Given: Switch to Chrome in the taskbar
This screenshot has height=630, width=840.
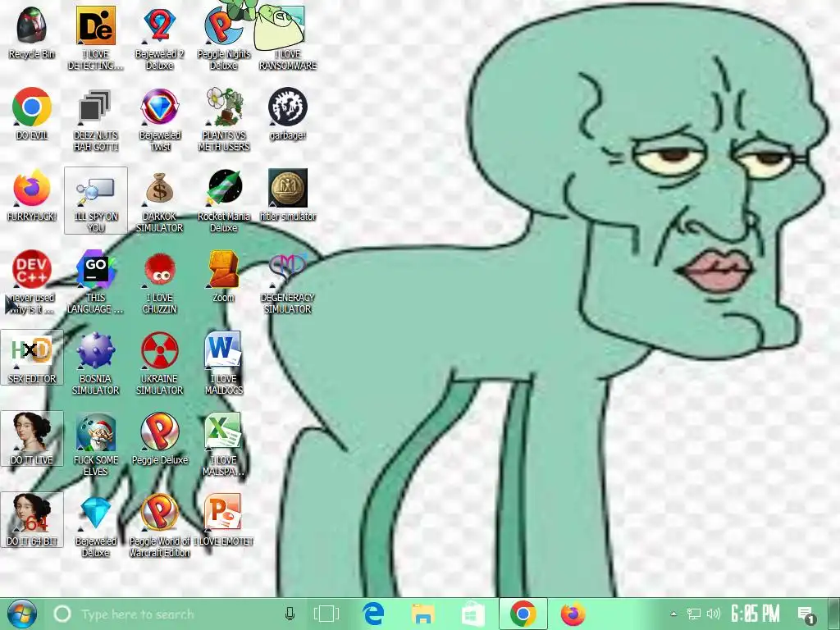Looking at the screenshot, I should click(x=523, y=614).
